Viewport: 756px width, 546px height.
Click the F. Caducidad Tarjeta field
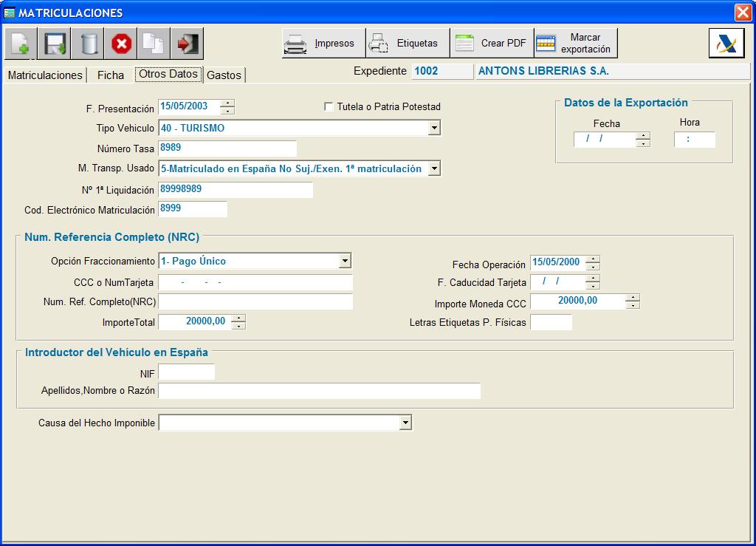(558, 281)
